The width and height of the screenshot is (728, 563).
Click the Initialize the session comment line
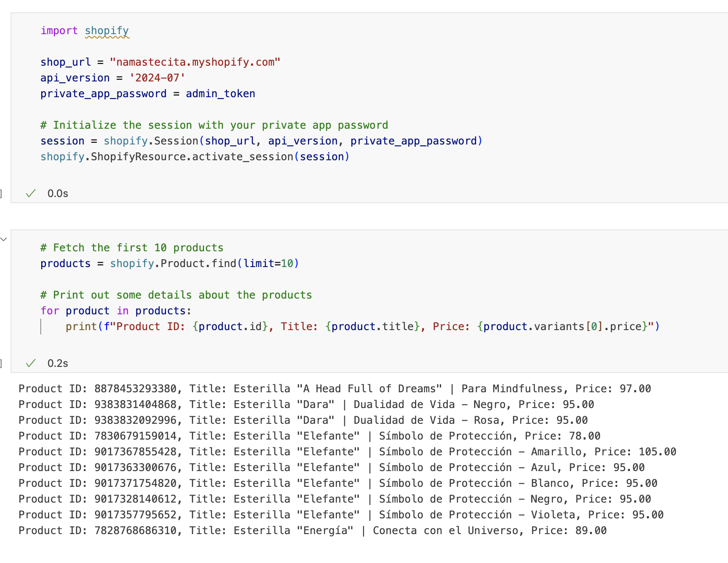point(214,125)
